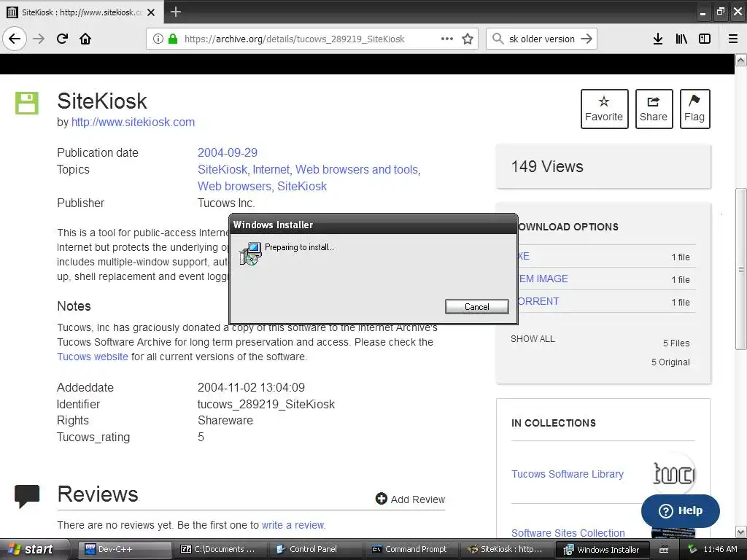Screen dimensions: 747x560
Task: Open the Help chat button
Action: tap(681, 511)
